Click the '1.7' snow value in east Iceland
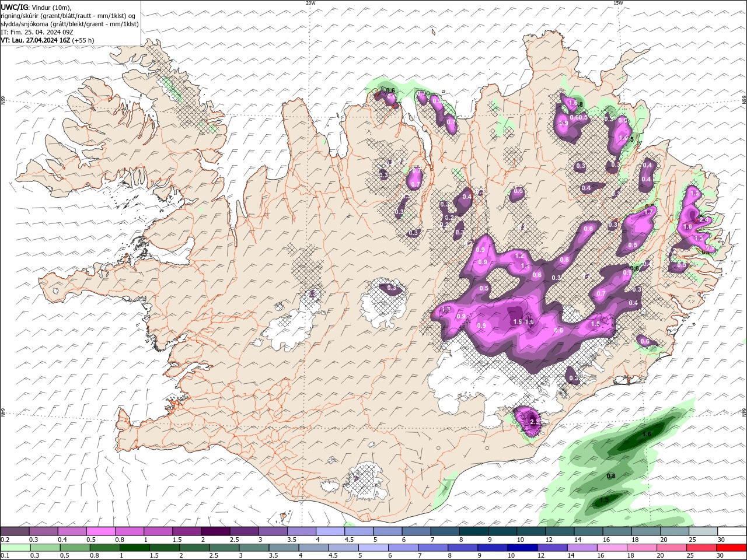 [x=648, y=212]
